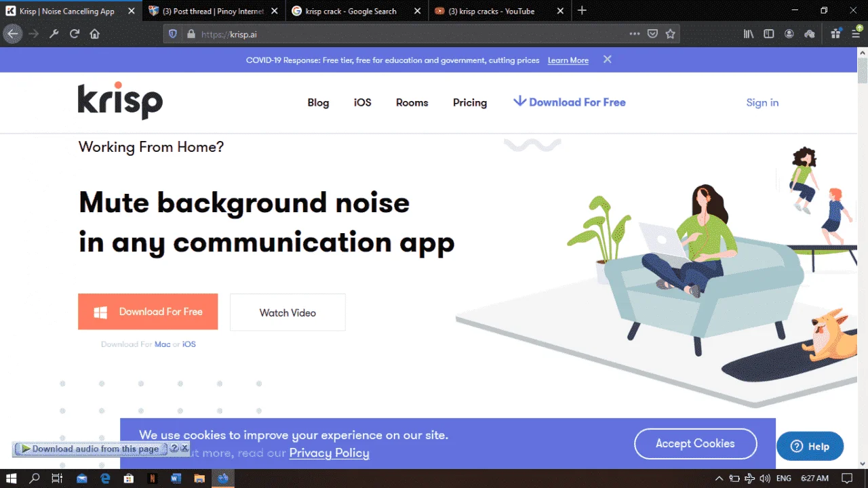The image size is (868, 488).
Task: Click Download For Free in the navigation bar
Action: click(570, 102)
